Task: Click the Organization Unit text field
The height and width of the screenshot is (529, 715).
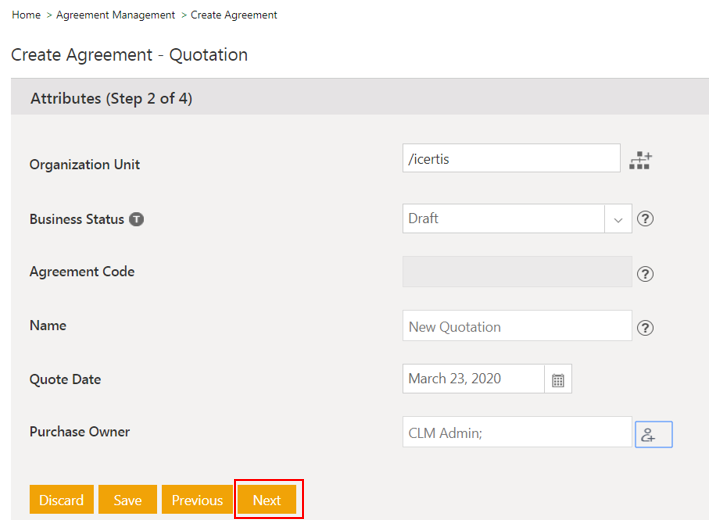Action: (x=510, y=159)
